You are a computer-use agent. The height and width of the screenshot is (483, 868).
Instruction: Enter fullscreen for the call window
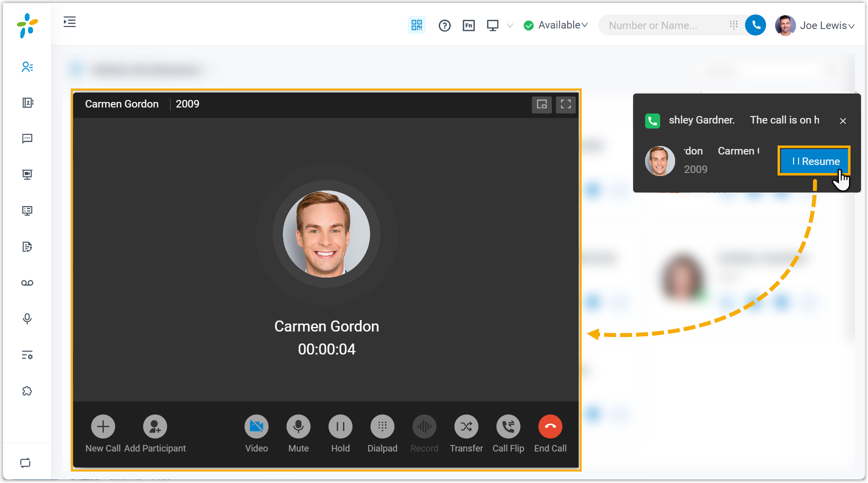(566, 104)
